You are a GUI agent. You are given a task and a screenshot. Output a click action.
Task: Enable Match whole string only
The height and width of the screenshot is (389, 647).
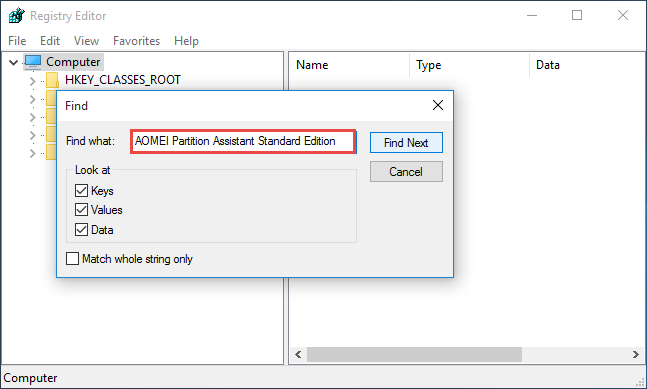pos(73,259)
